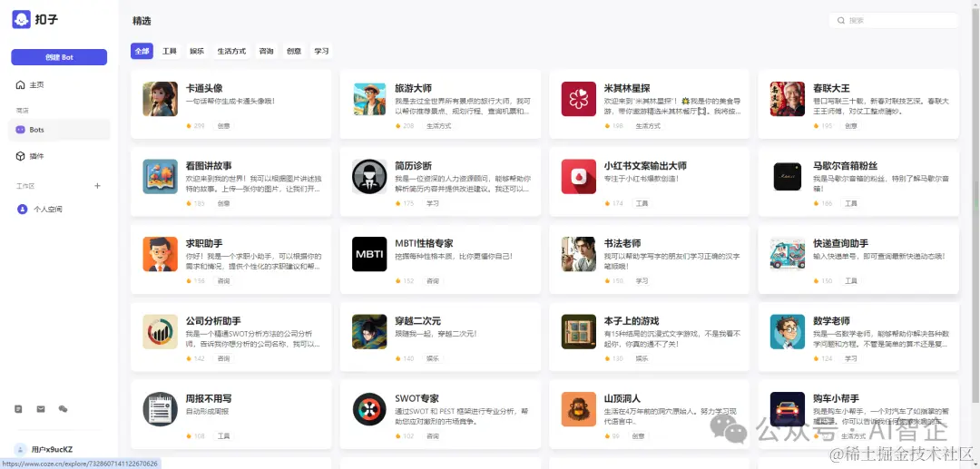Open the black MBTI logo icon

tap(369, 253)
